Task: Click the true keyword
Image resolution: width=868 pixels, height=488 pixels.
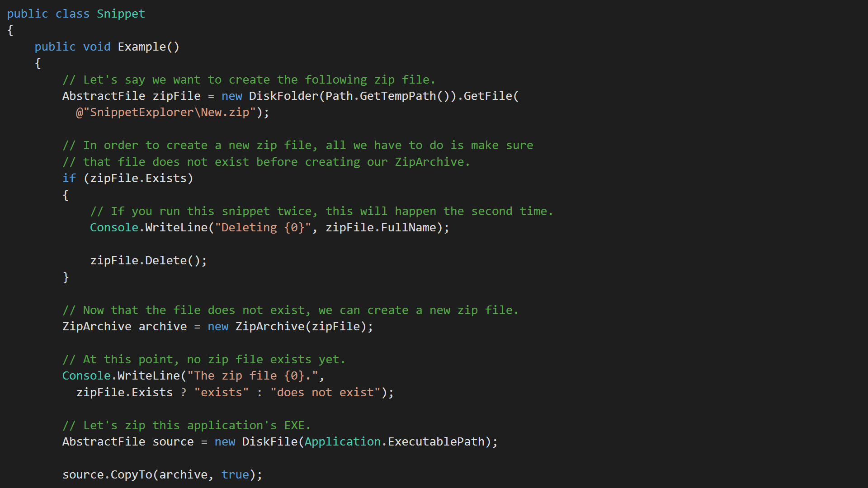Action: click(x=235, y=475)
